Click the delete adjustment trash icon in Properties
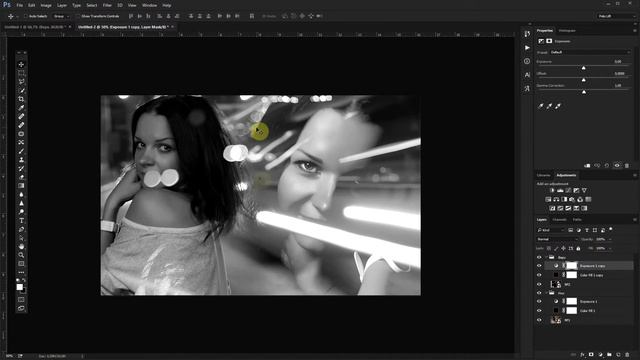The height and width of the screenshot is (360, 640). point(627,166)
